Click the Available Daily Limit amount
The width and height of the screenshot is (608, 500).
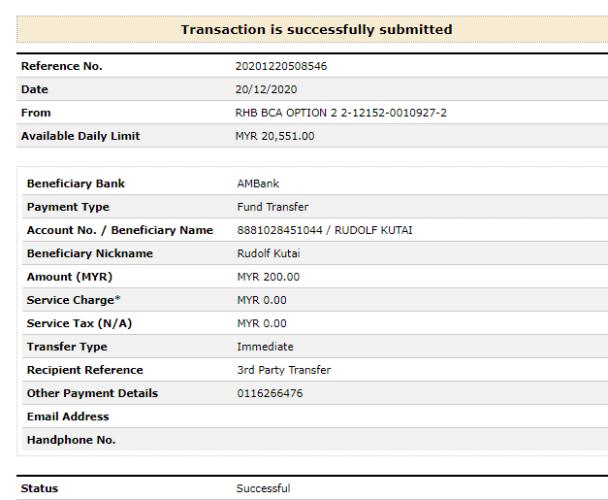[275, 136]
